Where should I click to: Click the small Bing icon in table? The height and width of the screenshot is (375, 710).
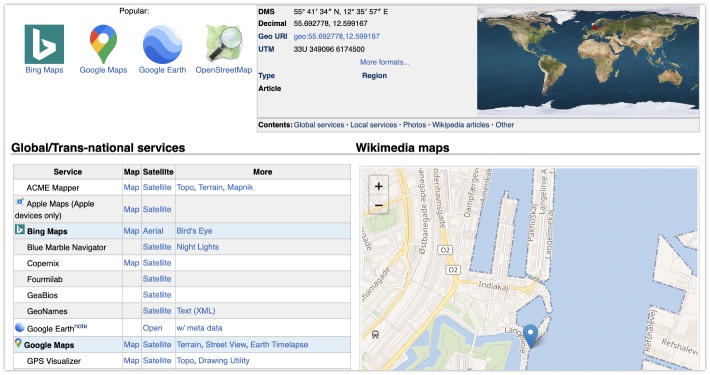pyautogui.click(x=19, y=230)
